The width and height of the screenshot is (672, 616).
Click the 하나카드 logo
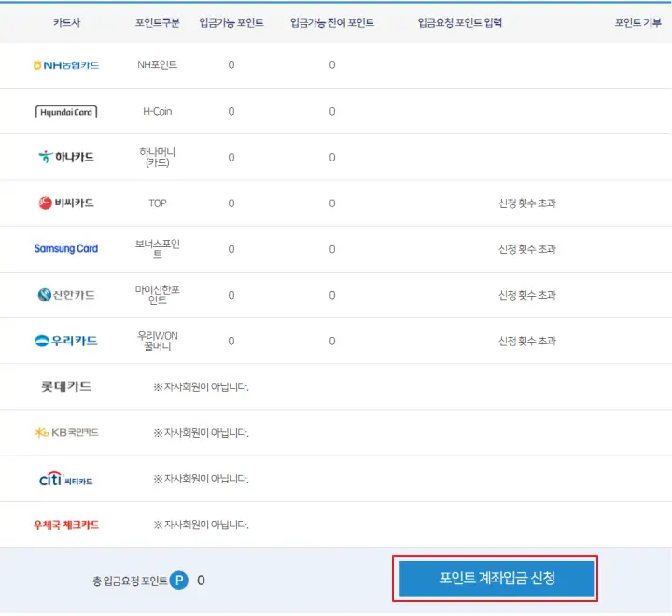(x=66, y=157)
